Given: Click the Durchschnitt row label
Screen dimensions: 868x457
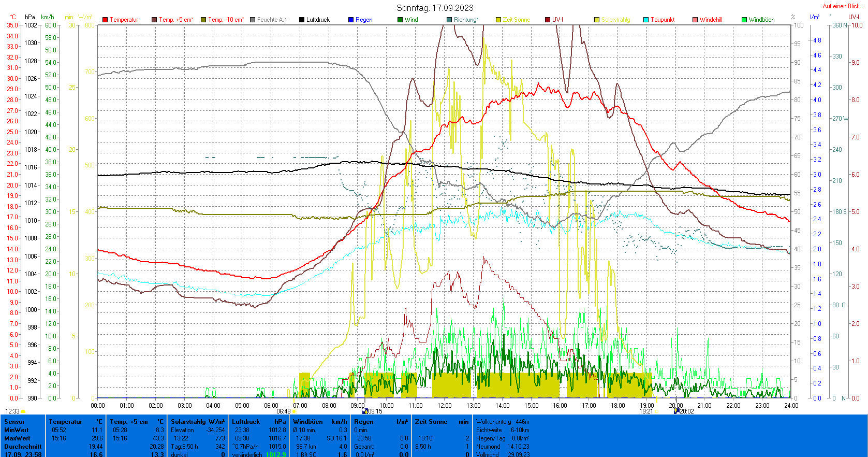Looking at the screenshot, I should tap(23, 447).
